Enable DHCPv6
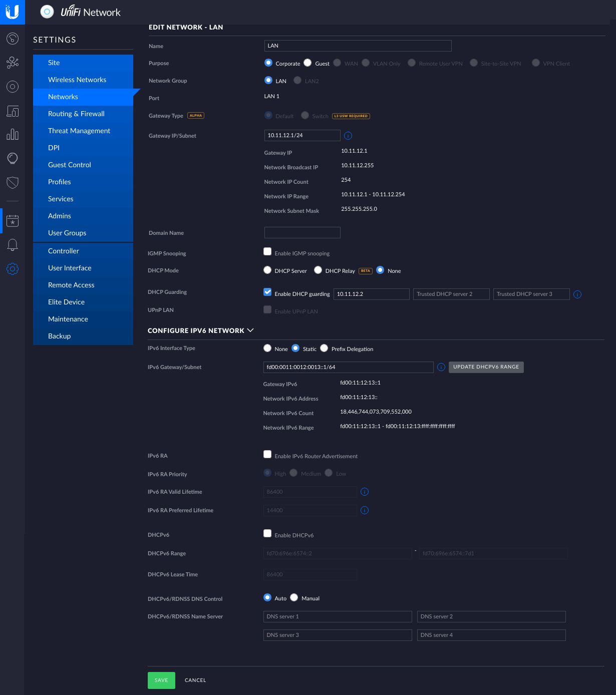Image resolution: width=616 pixels, height=695 pixels. pos(267,533)
